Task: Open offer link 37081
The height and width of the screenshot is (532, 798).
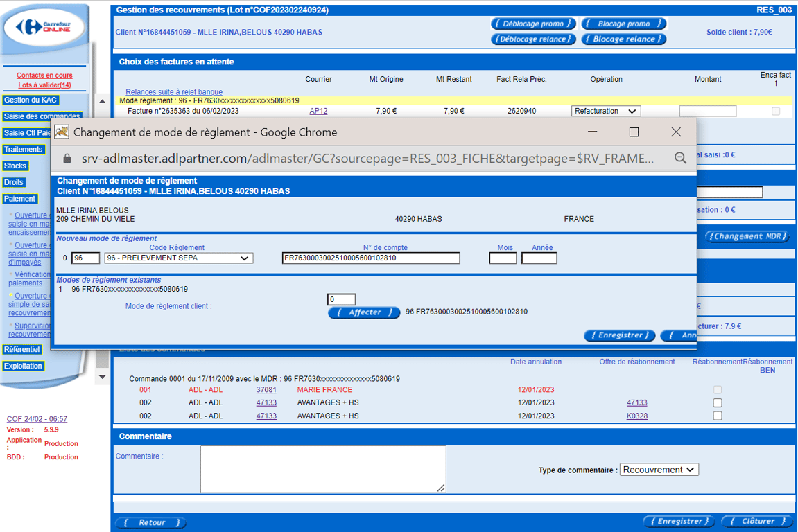Action: [x=266, y=389]
